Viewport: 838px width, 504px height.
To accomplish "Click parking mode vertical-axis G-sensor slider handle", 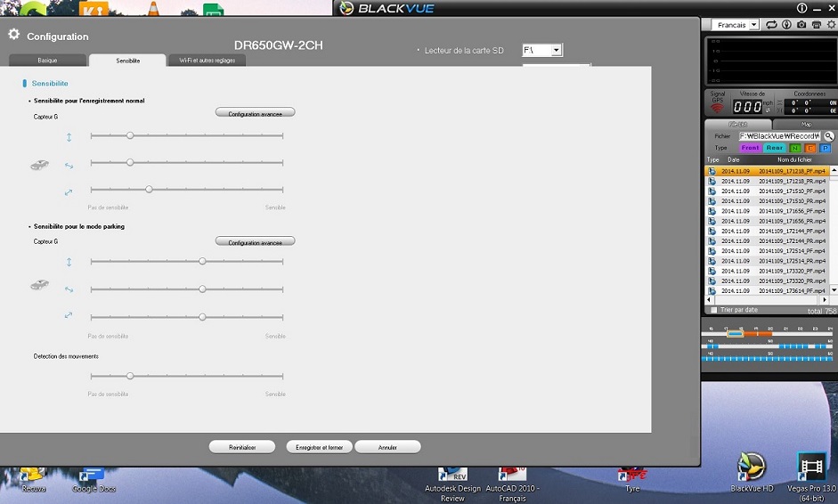I will point(202,262).
